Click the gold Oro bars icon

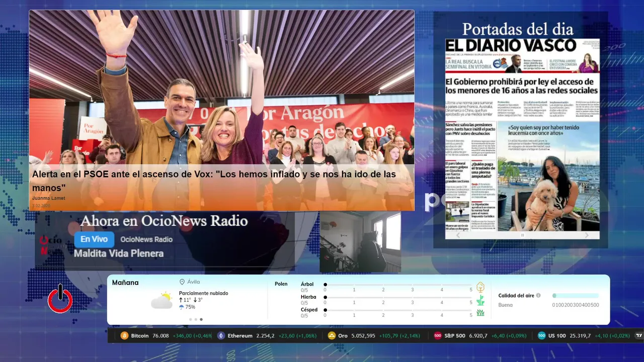(x=332, y=335)
